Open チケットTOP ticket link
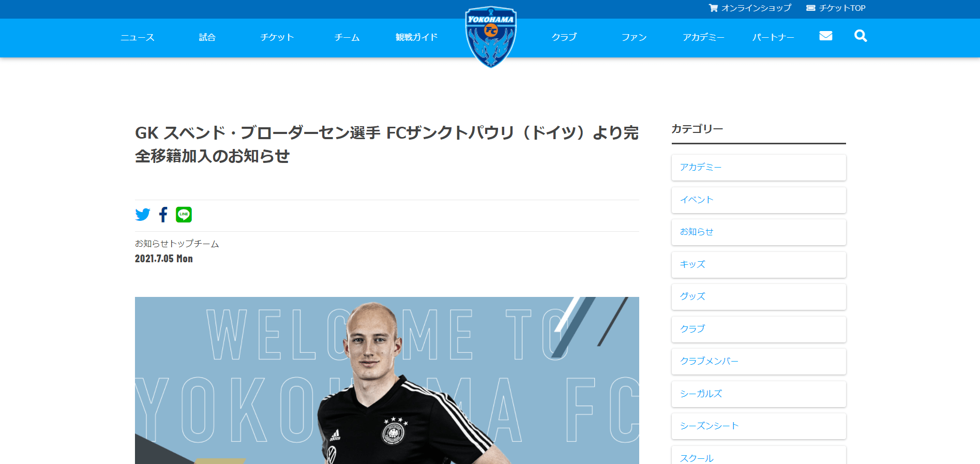Screen dimensions: 980x464 point(836,8)
